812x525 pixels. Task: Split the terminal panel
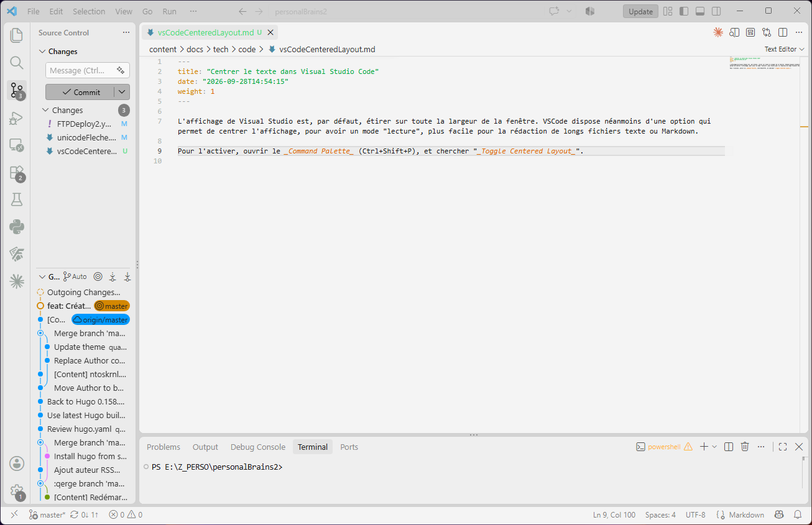coord(729,447)
